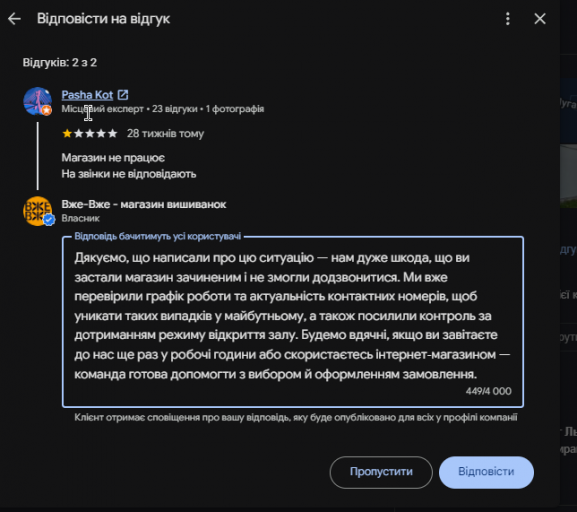This screenshot has height=512, width=577.
Task: Click the 'Відгуків: 2 з 2' counter
Action: pos(60,62)
